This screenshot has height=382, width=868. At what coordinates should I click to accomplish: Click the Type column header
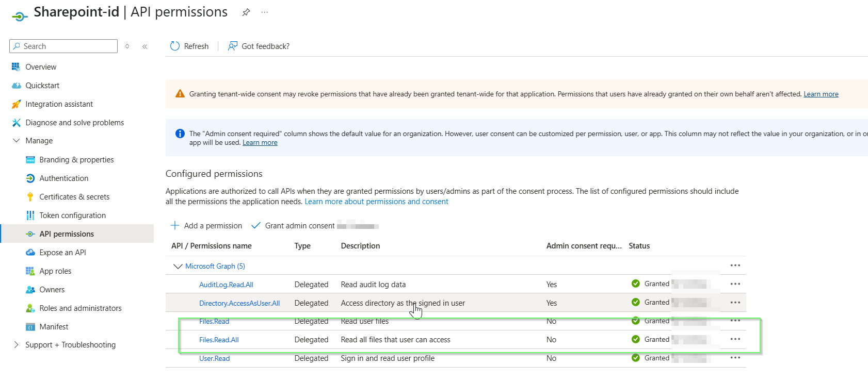[x=302, y=246]
